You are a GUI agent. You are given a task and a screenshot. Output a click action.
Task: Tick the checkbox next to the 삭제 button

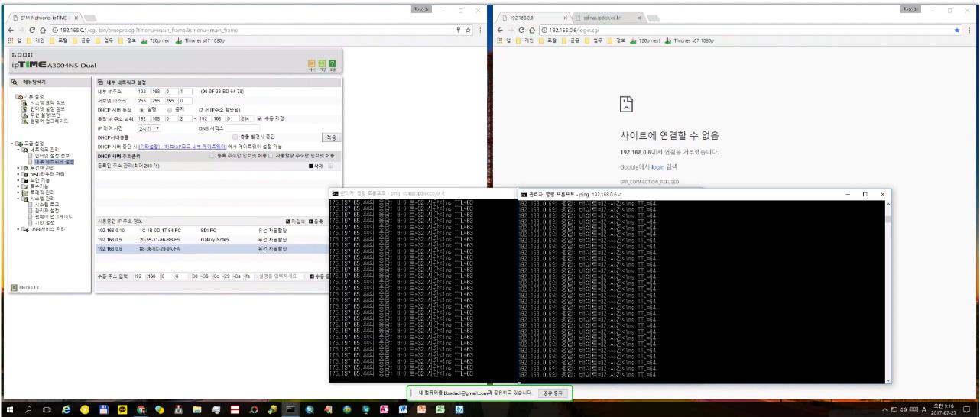point(330,165)
